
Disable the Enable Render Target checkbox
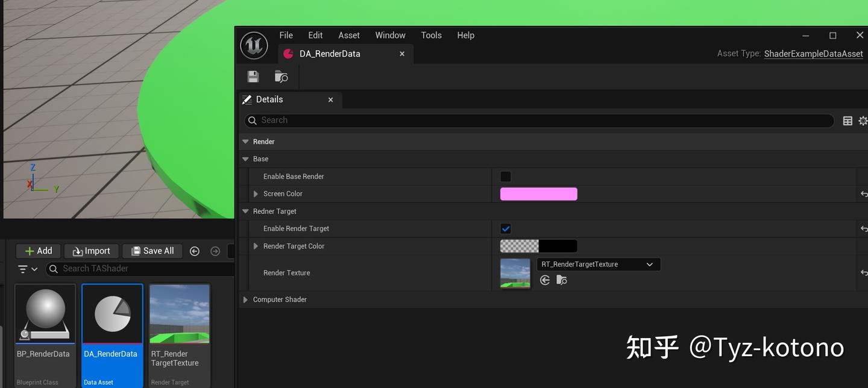coord(505,228)
